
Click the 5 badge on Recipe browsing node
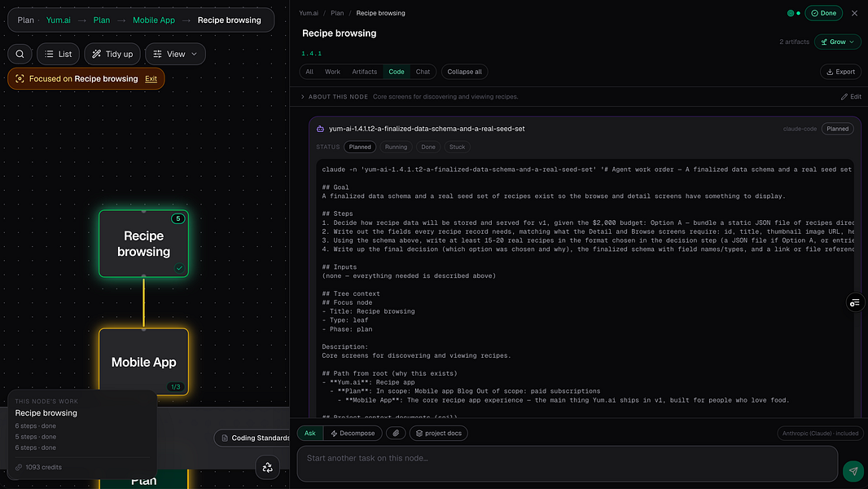pos(178,218)
